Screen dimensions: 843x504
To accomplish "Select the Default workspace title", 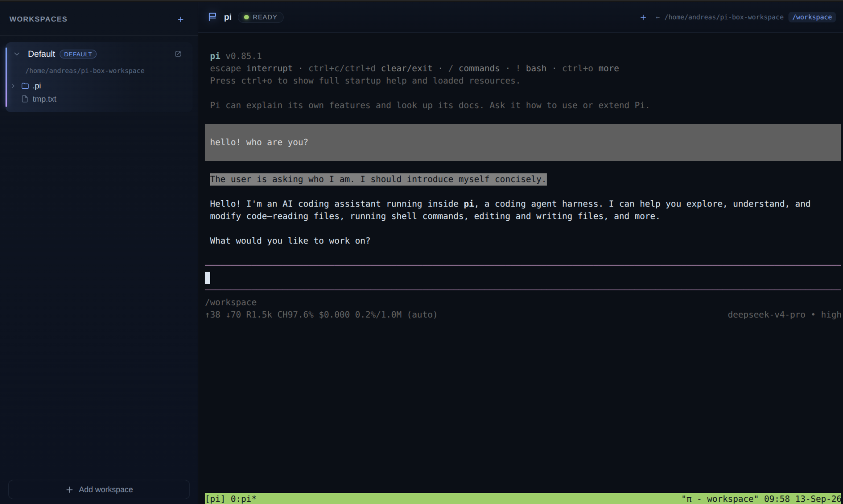I will 42,54.
